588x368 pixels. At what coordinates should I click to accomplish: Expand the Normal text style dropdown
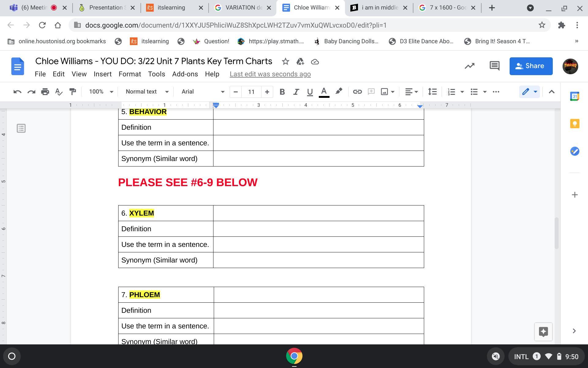[x=147, y=92]
